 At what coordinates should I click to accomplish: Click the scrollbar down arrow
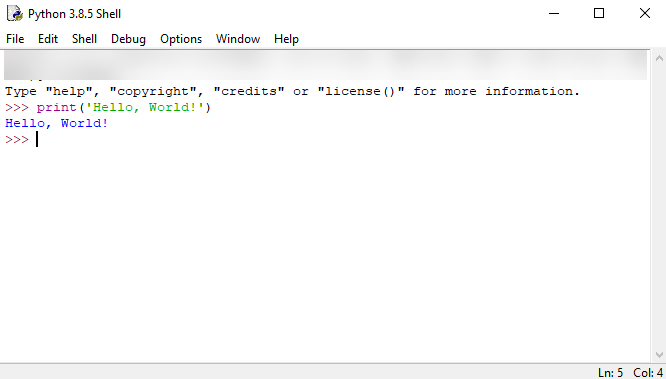[x=659, y=354]
